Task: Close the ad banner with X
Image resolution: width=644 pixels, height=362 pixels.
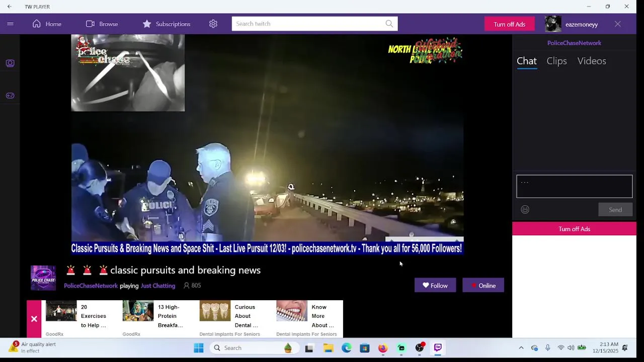Action: (34, 319)
